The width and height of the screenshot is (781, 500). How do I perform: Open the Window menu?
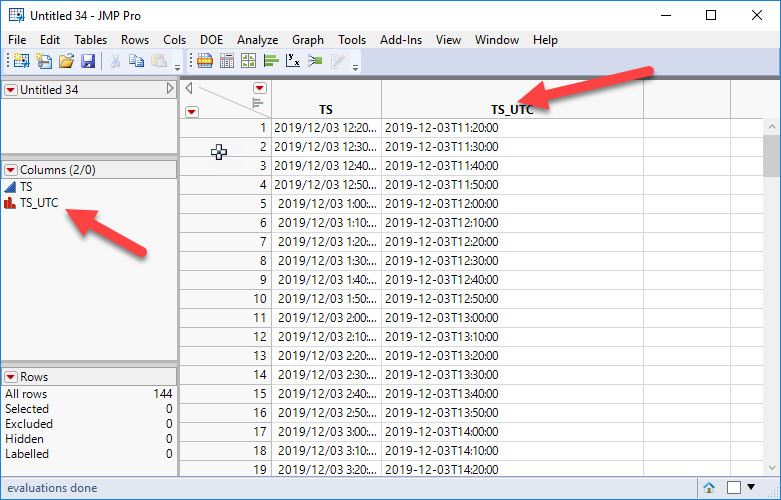pos(497,40)
